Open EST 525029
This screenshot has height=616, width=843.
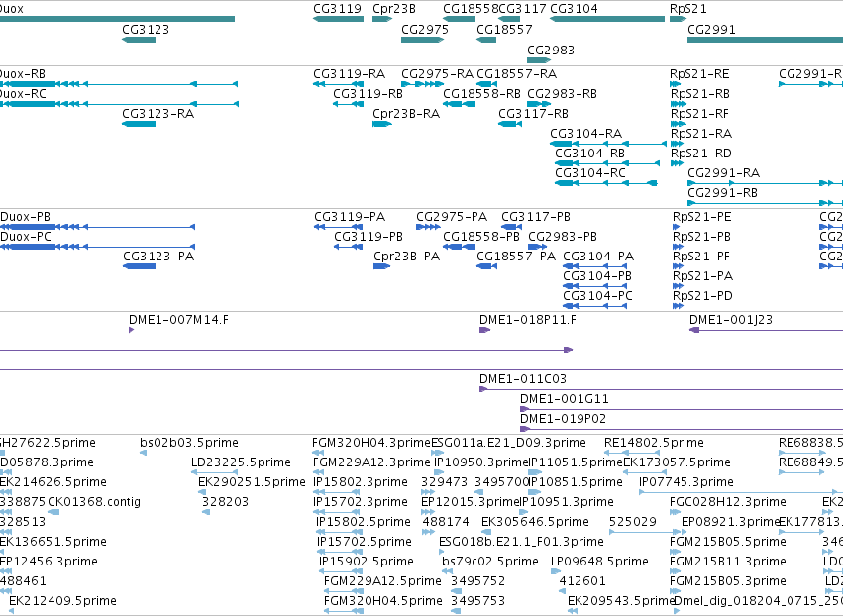click(x=633, y=523)
